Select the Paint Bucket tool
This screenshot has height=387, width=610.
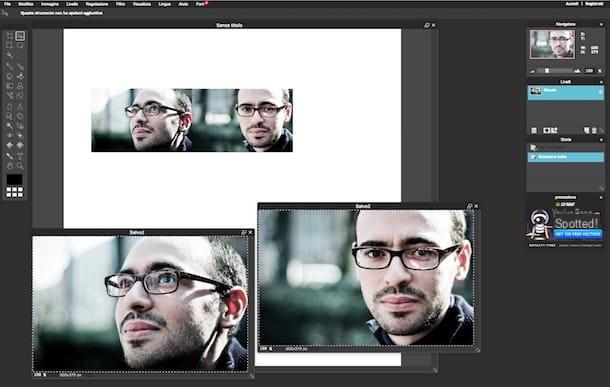coord(20,76)
